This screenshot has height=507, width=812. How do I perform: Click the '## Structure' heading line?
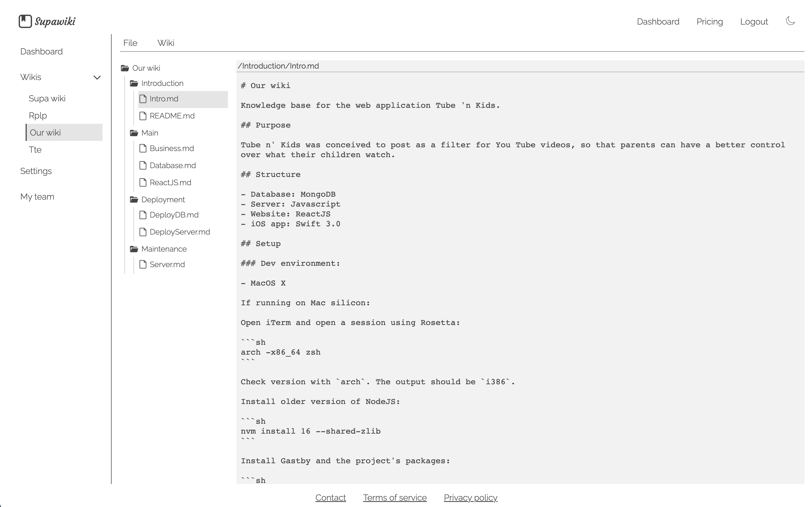coord(271,175)
